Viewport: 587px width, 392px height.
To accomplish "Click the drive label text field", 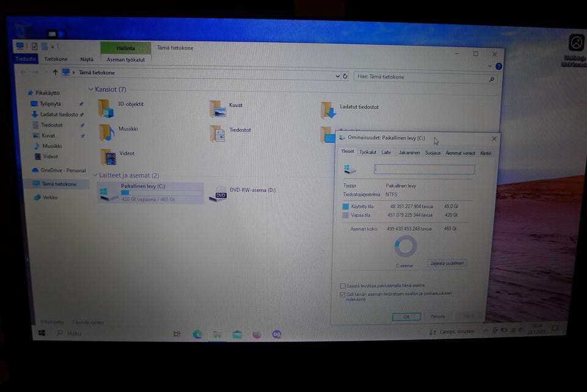I will pyautogui.click(x=424, y=169).
